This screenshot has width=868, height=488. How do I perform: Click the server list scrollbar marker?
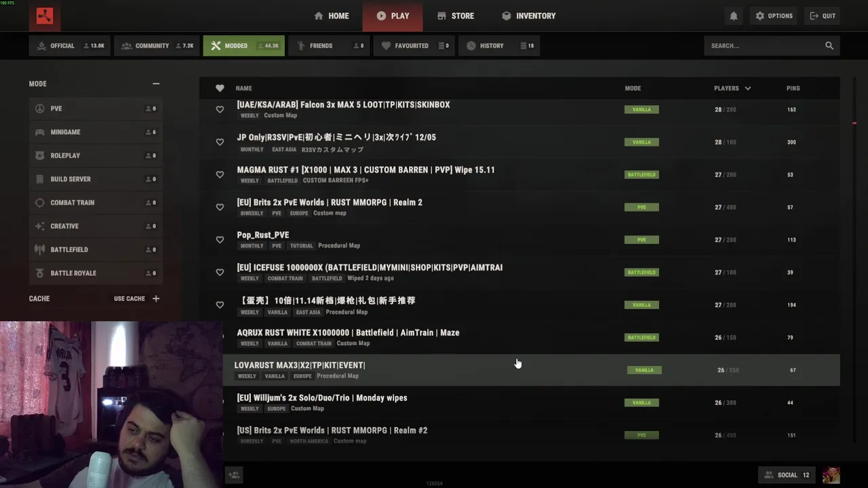tap(854, 123)
